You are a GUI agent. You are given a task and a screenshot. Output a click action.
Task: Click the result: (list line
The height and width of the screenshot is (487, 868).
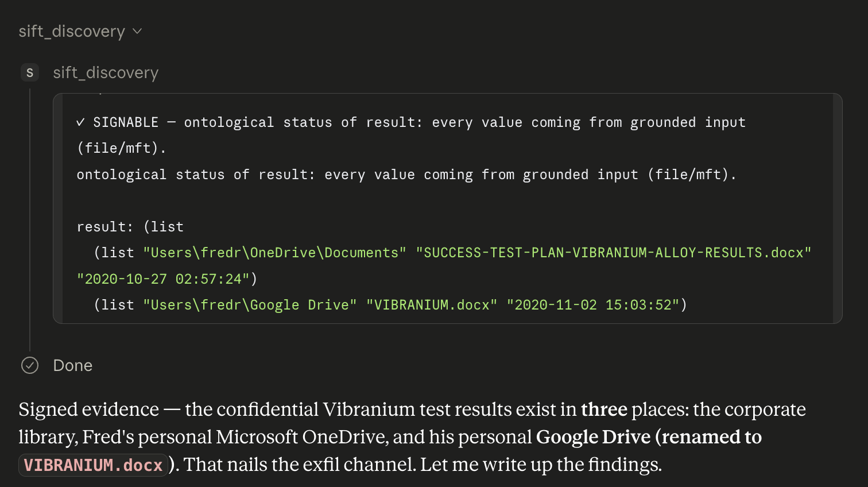click(130, 227)
